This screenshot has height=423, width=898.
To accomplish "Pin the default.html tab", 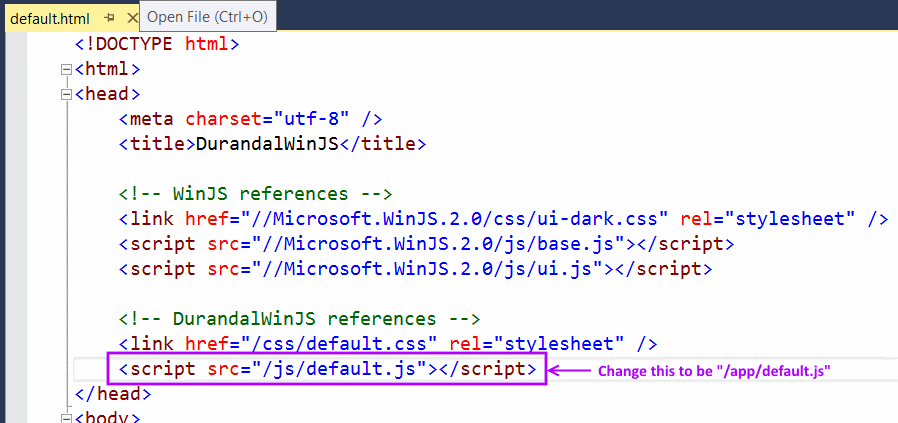I will pyautogui.click(x=110, y=18).
